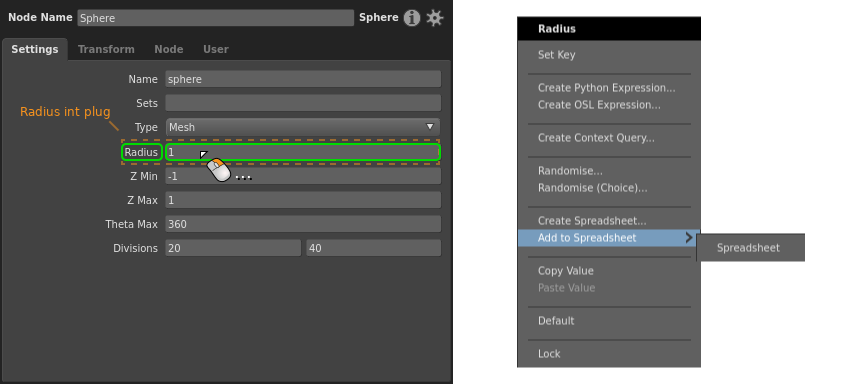850x384 pixels.
Task: Select the Settings tab
Action: pos(35,49)
